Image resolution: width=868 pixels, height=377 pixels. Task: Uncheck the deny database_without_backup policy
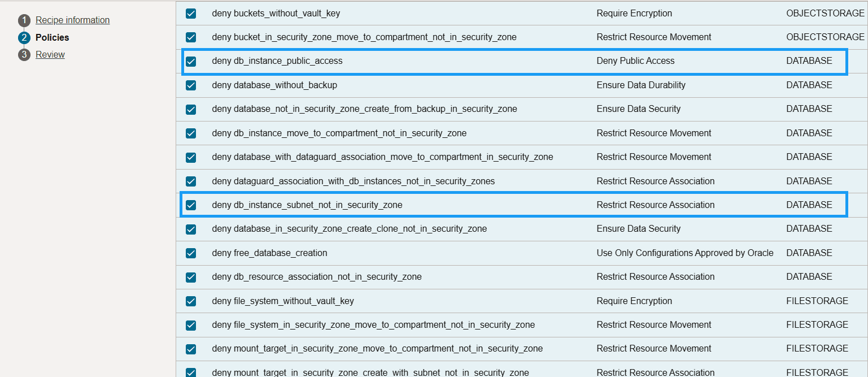point(191,85)
